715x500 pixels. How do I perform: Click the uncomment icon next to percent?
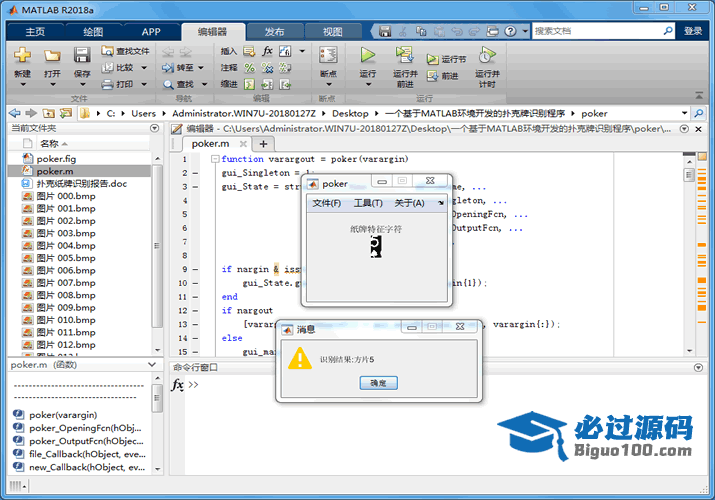coord(267,68)
